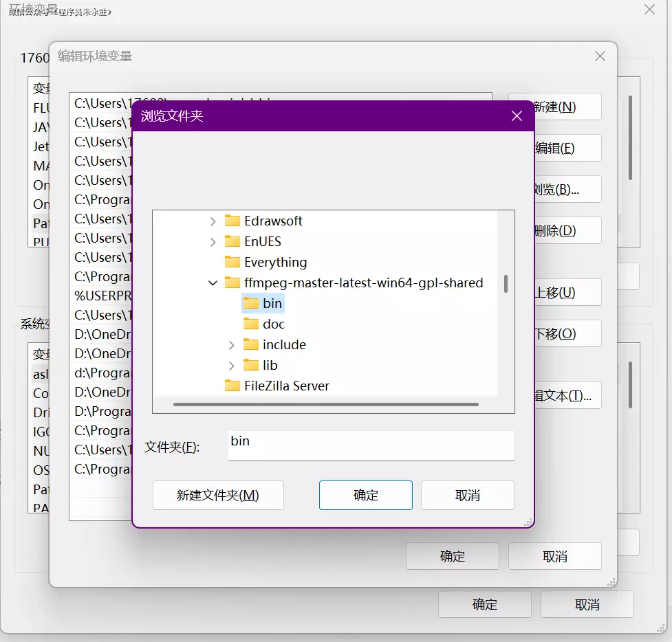Image resolution: width=672 pixels, height=642 pixels.
Task: Expand the Edrawsoft folder tree node
Action: pos(213,221)
